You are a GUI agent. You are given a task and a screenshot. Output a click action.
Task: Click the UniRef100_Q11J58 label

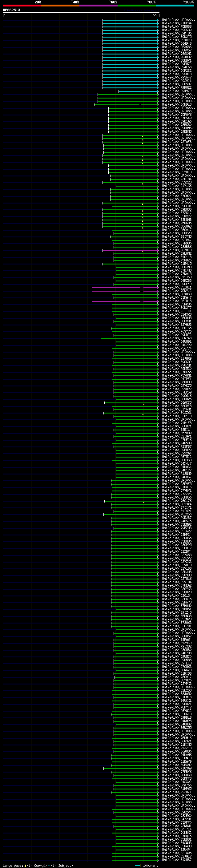point(176,277)
